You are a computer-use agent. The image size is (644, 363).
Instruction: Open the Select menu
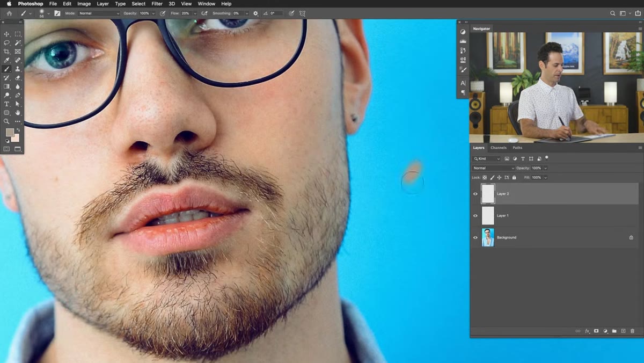pyautogui.click(x=138, y=4)
